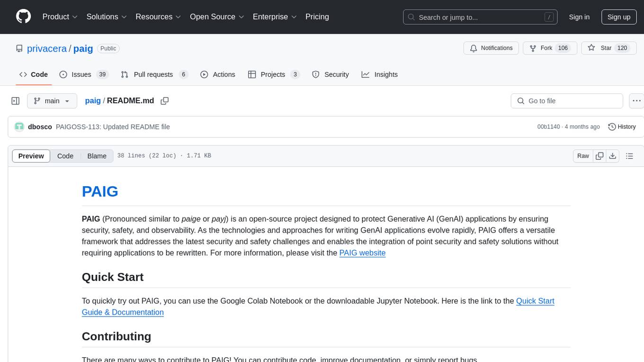Expand the Product menu
Image resolution: width=644 pixels, height=362 pixels.
60,17
